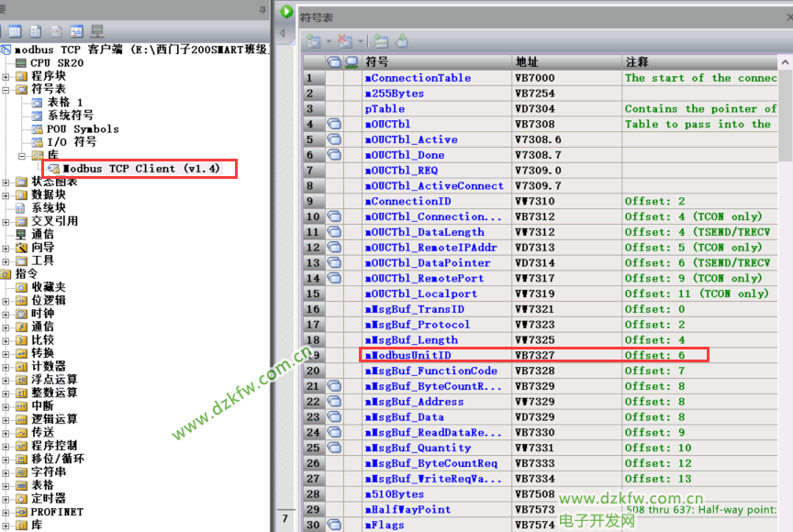Viewport: 793px width, 532px height.
Task: Click the symbol table vertical scrollbar
Action: 786,275
